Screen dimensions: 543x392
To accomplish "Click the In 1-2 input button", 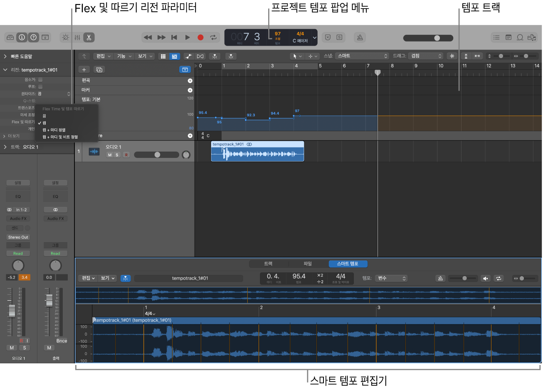I will click(x=21, y=210).
